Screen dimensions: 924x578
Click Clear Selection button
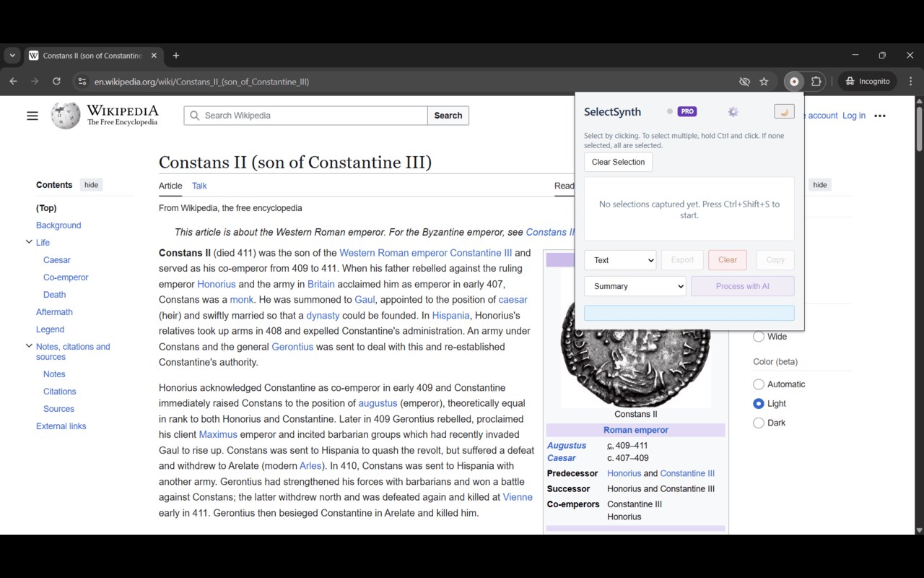[x=618, y=162]
